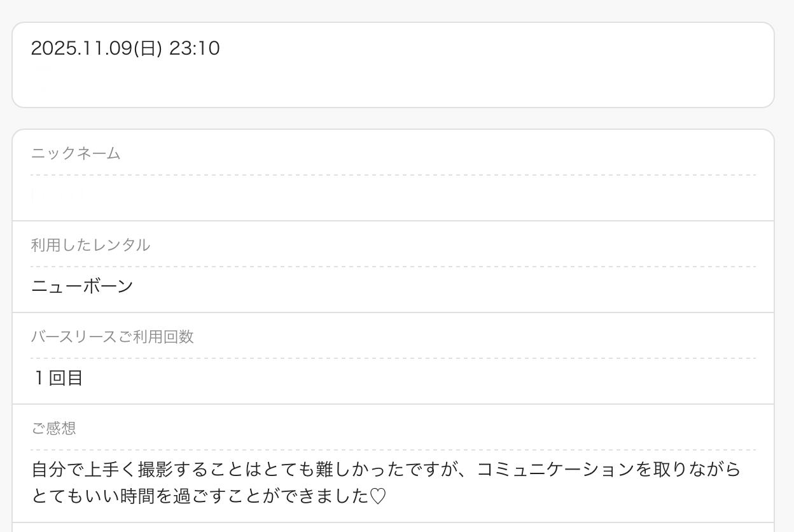The width and height of the screenshot is (794, 532).
Task: Click the ニックネーム field label
Action: click(x=76, y=153)
